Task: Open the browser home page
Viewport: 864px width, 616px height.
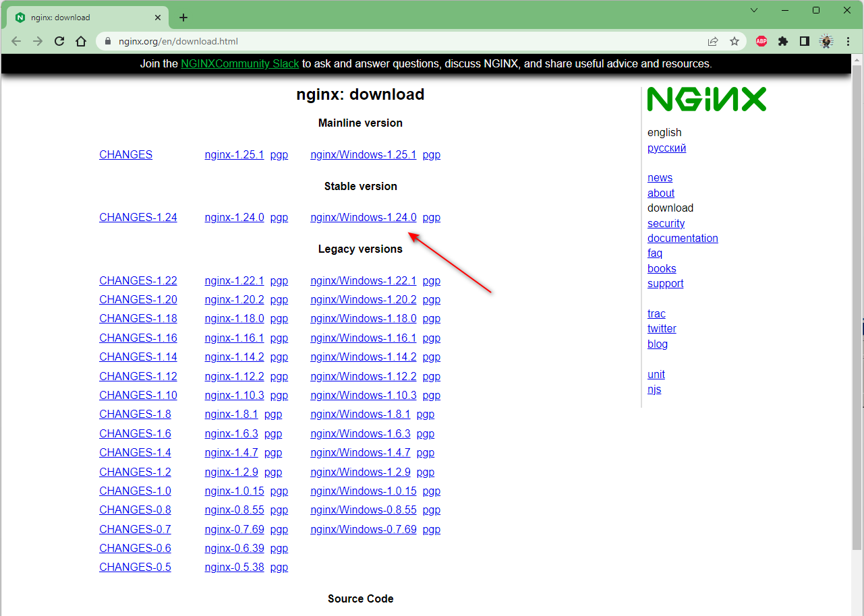Action: [x=81, y=41]
